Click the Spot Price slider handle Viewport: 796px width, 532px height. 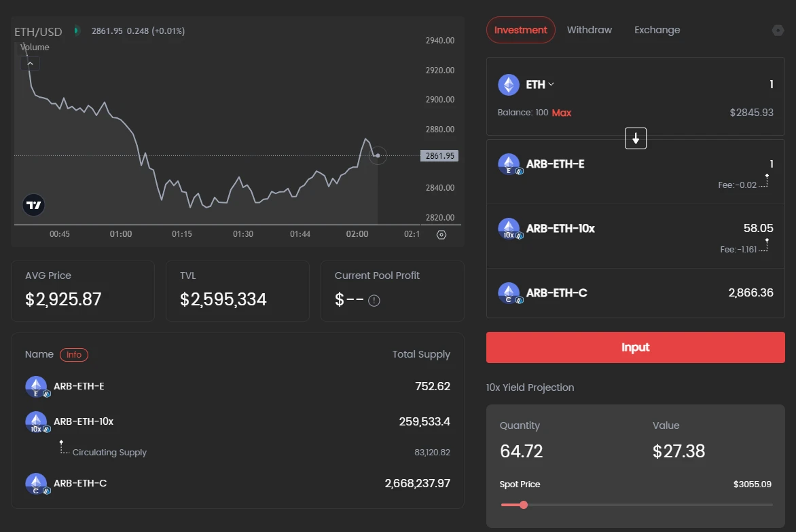523,505
